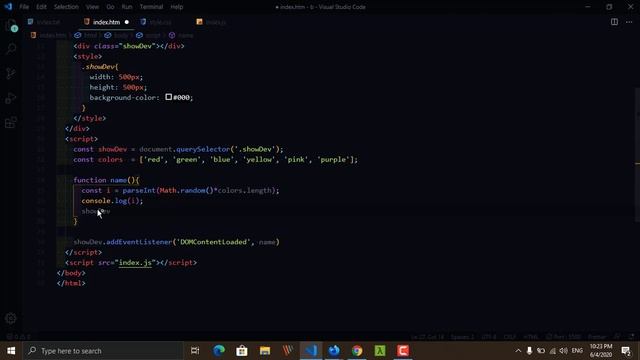Click the errors and warnings status item
Viewport: 640px width, 360px height.
[19, 337]
